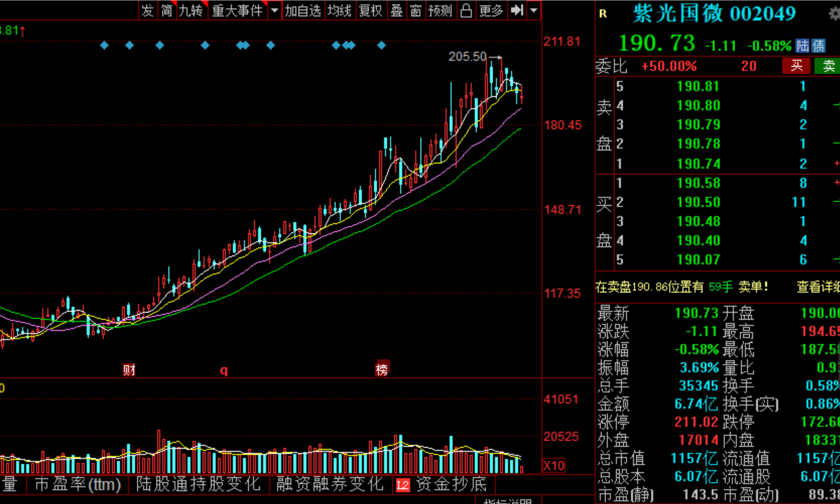840x504 pixels.
Task: Select sell level 4 price 190.80
Action: point(698,106)
